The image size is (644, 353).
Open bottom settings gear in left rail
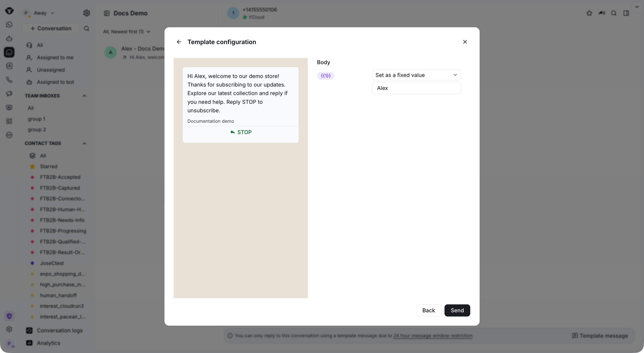(9, 329)
